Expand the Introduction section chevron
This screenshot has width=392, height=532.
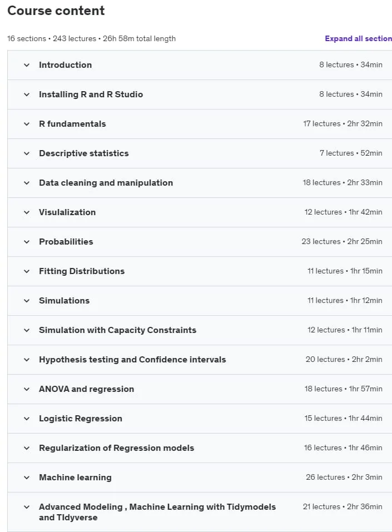click(27, 65)
